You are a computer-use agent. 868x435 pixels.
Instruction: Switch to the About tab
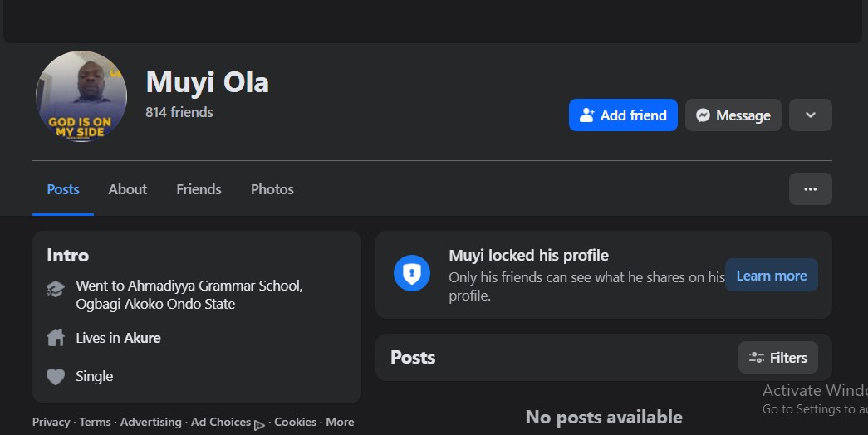[128, 189]
